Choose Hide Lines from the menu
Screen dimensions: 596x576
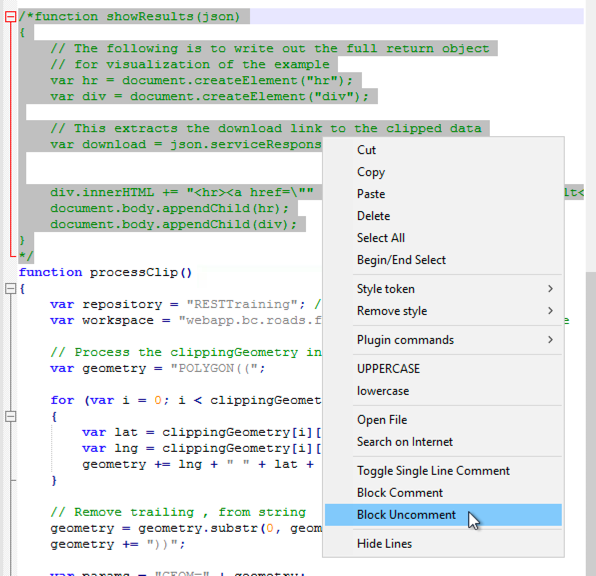[x=443, y=544]
